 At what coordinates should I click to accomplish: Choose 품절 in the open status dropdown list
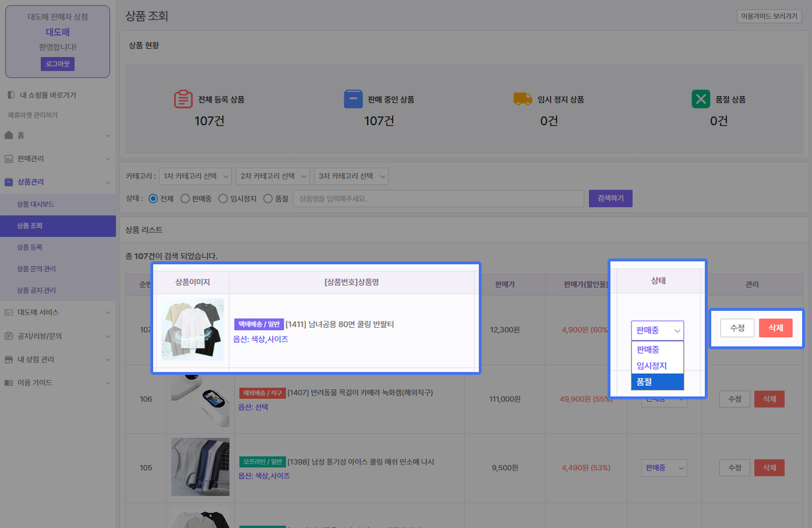(657, 382)
